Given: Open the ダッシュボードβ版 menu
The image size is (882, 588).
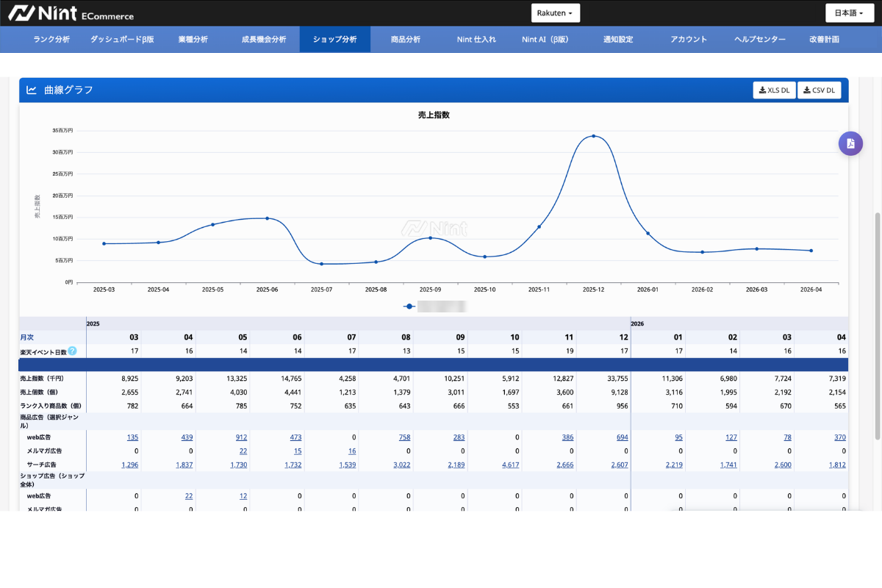Looking at the screenshot, I should [x=122, y=40].
